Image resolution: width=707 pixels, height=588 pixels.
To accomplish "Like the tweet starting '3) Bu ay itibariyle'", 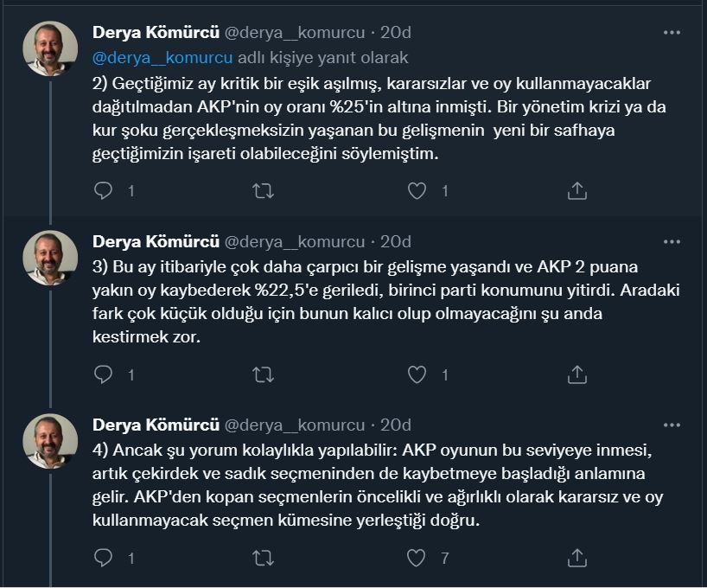I will pyautogui.click(x=417, y=374).
